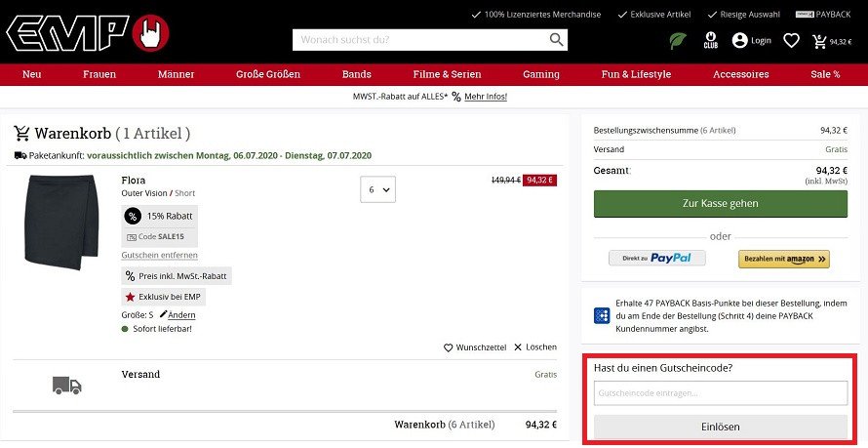The width and height of the screenshot is (868, 448).
Task: Pay with Direkt zu PayPal button
Action: pyautogui.click(x=657, y=258)
